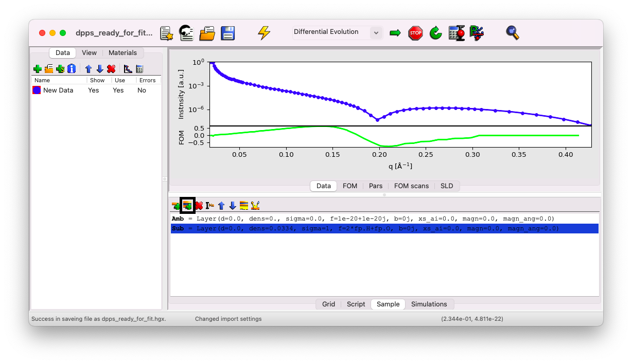This screenshot has width=632, height=364.
Task: Delete the selected layer with the red X
Action: click(x=199, y=206)
